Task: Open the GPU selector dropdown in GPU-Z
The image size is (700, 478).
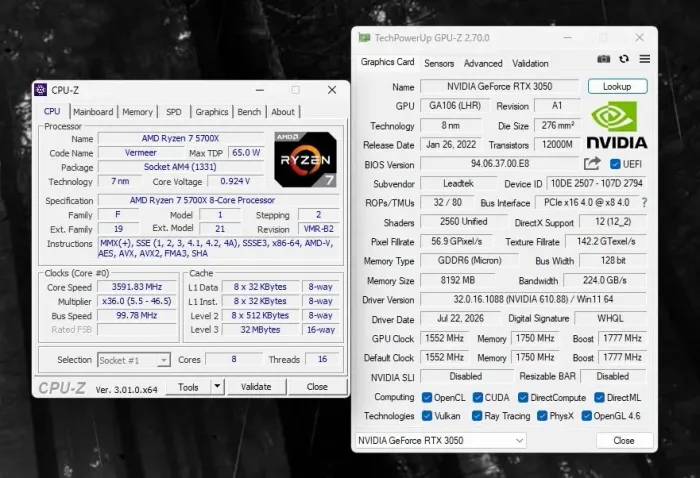Action: click(x=441, y=441)
